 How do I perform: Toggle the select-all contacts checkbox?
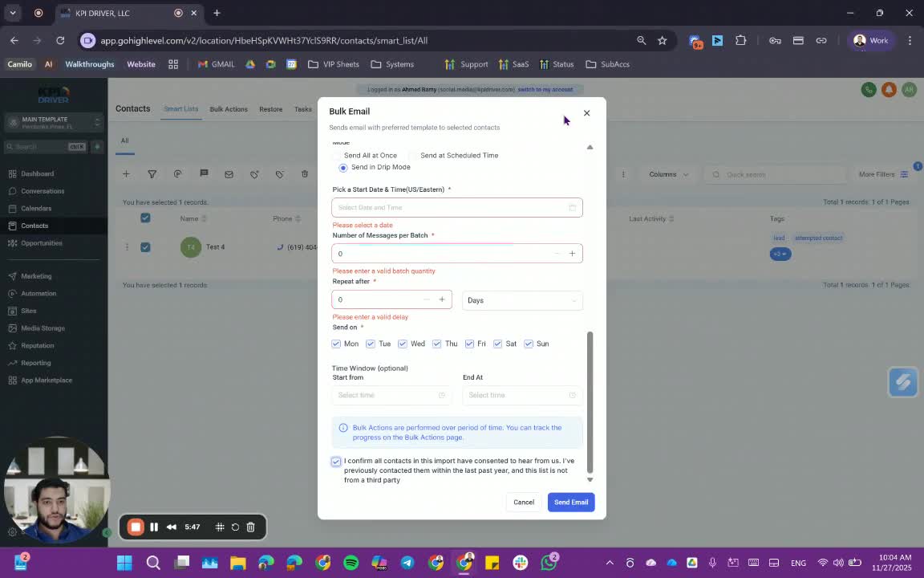coord(145,218)
